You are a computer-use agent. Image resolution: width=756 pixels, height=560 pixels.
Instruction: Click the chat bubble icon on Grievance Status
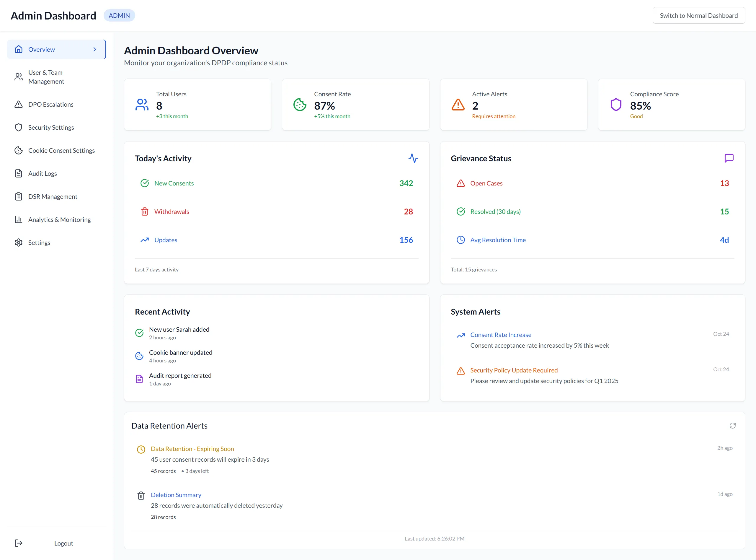(729, 158)
